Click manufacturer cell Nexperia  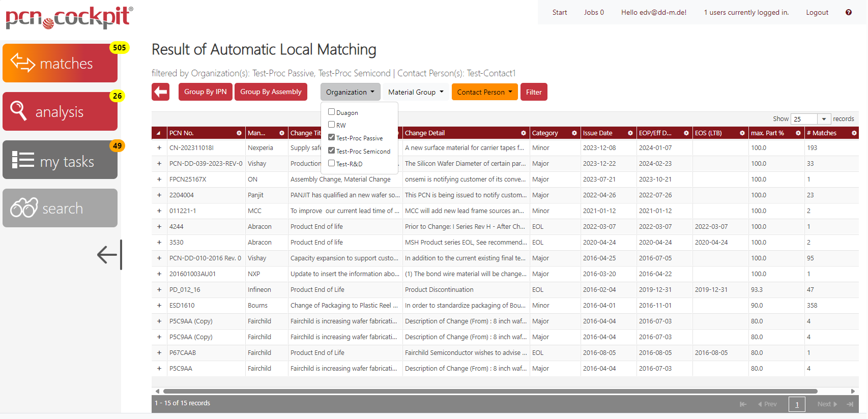click(261, 148)
